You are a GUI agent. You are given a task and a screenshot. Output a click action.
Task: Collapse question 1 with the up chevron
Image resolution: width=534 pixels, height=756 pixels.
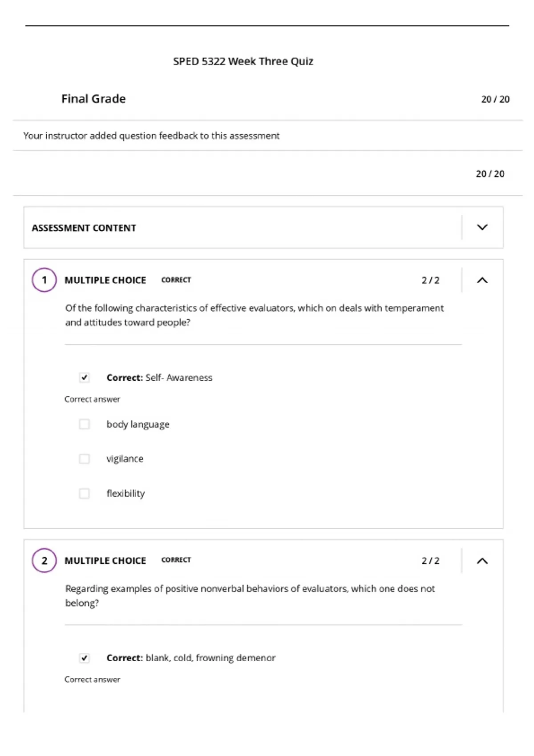[482, 280]
